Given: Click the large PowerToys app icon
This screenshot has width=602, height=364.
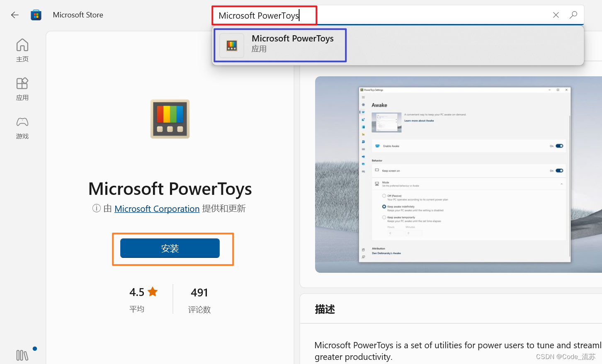Looking at the screenshot, I should [170, 119].
